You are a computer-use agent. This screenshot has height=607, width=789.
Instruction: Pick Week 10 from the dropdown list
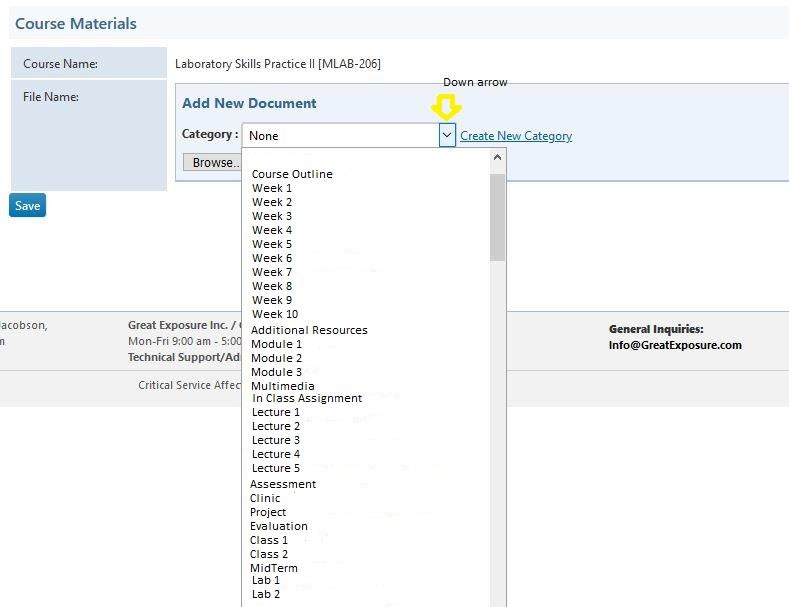275,314
